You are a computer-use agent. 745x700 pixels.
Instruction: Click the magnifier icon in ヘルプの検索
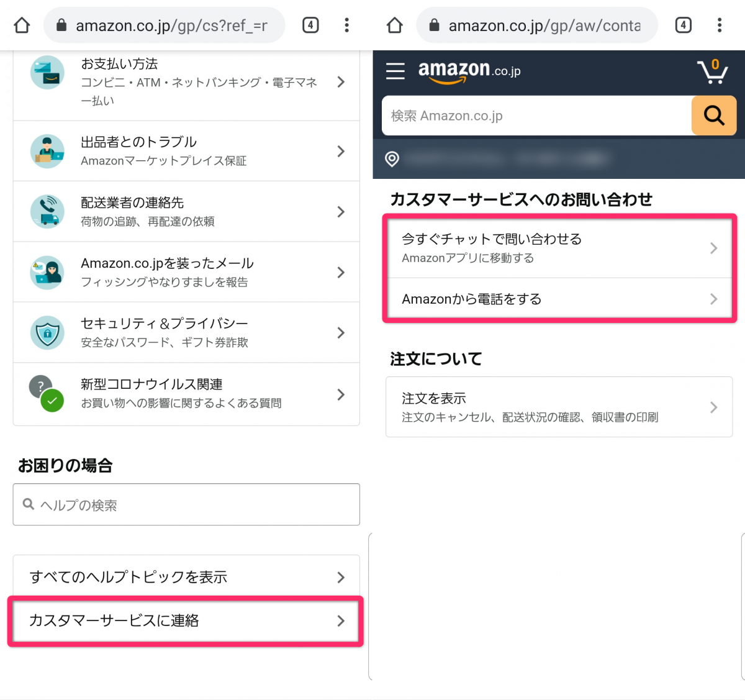tap(28, 504)
